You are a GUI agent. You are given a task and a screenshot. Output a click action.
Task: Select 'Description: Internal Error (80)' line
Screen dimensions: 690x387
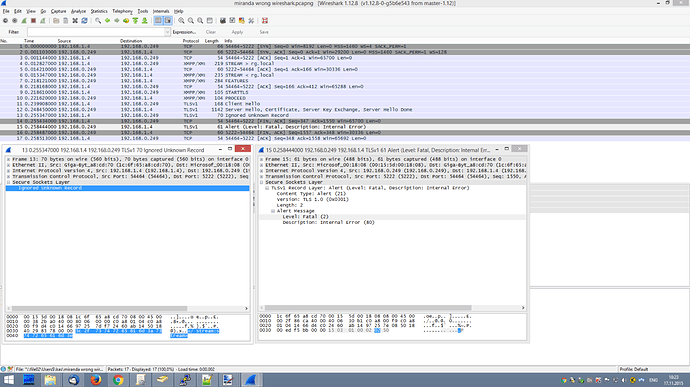[x=328, y=222]
